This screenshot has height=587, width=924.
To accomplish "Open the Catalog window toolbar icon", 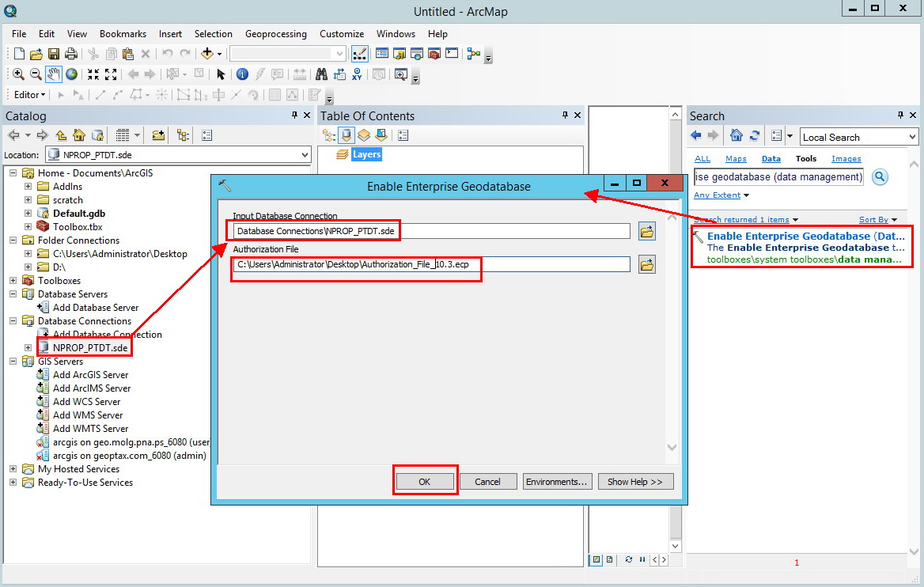I will tap(400, 54).
